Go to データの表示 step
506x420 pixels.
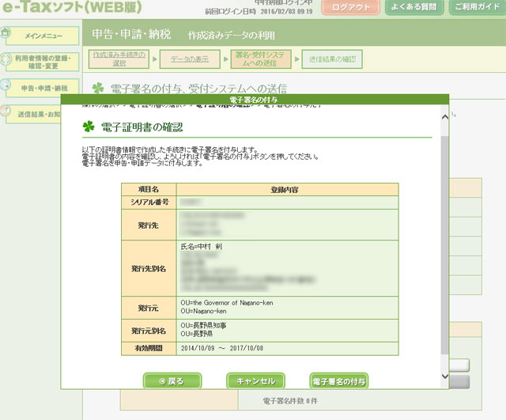click(190, 59)
